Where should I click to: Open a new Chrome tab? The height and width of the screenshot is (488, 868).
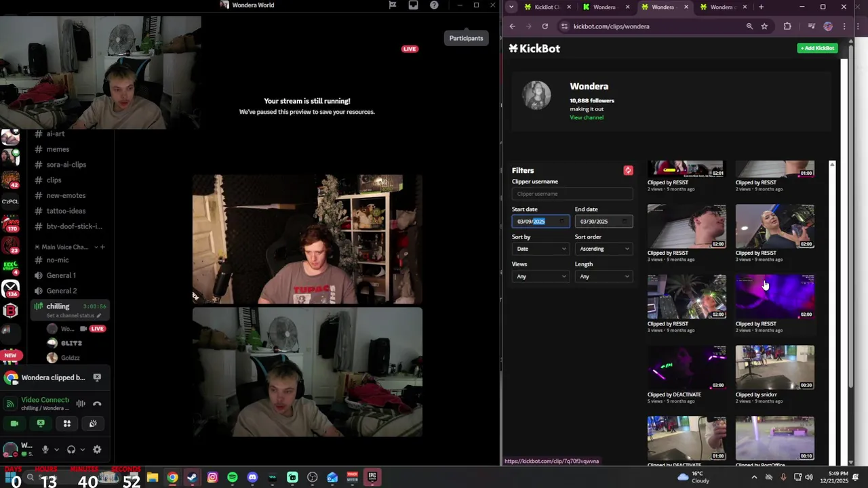[761, 7]
